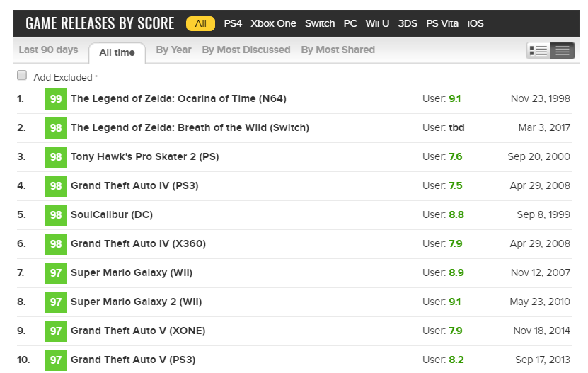Click user score tbd for Breath of the Wild
This screenshot has width=588, height=373.
pyautogui.click(x=456, y=127)
